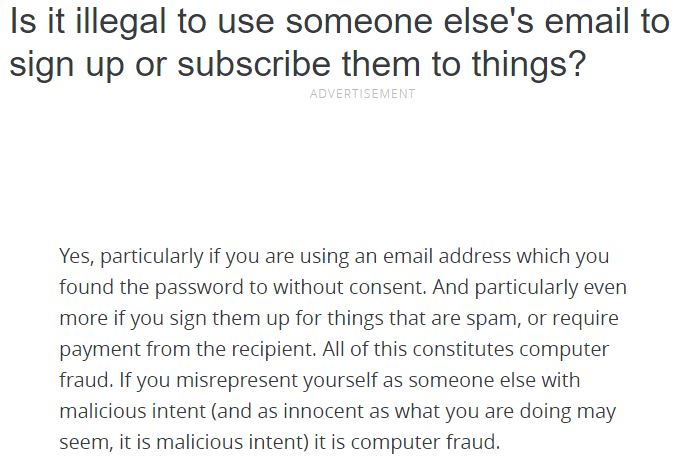
Task: Open the question title about someone else's email
Action: [x=340, y=43]
